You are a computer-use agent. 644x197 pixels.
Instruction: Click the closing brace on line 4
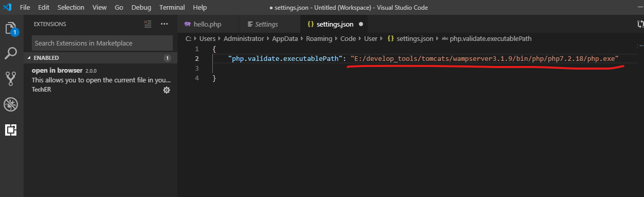214,78
